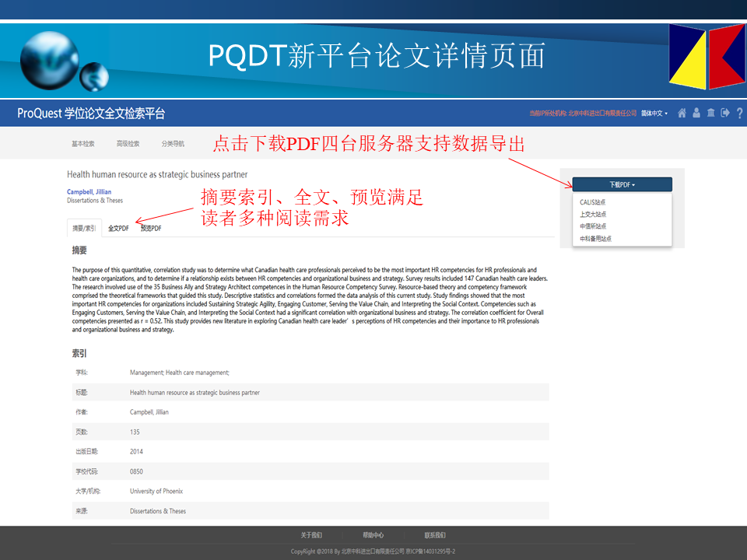The width and height of the screenshot is (747, 560).
Task: Switch to the 摘要/索引 tab
Action: (84, 228)
